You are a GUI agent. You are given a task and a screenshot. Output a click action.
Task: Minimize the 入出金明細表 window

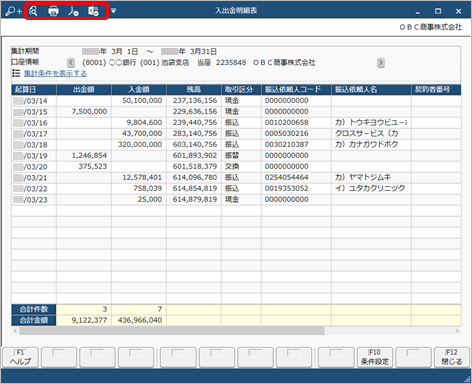(x=418, y=12)
